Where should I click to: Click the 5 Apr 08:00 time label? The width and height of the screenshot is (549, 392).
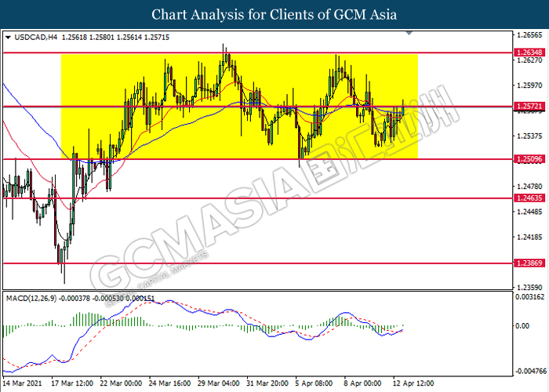[314, 383]
